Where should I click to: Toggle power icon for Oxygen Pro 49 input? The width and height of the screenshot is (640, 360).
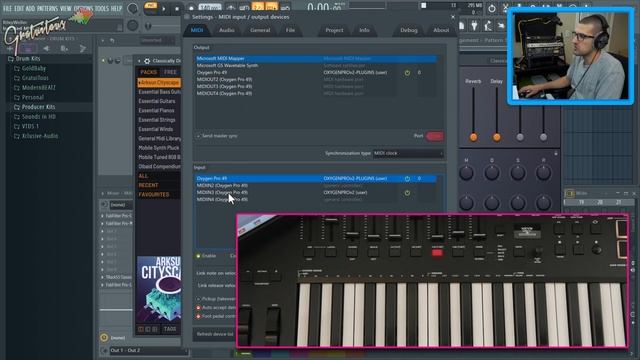[407, 179]
